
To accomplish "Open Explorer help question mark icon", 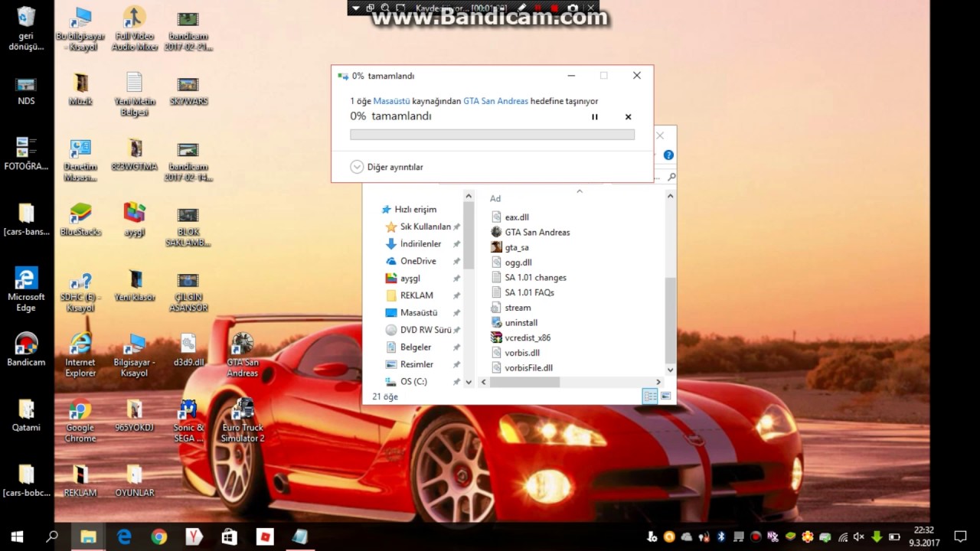I will pyautogui.click(x=668, y=155).
